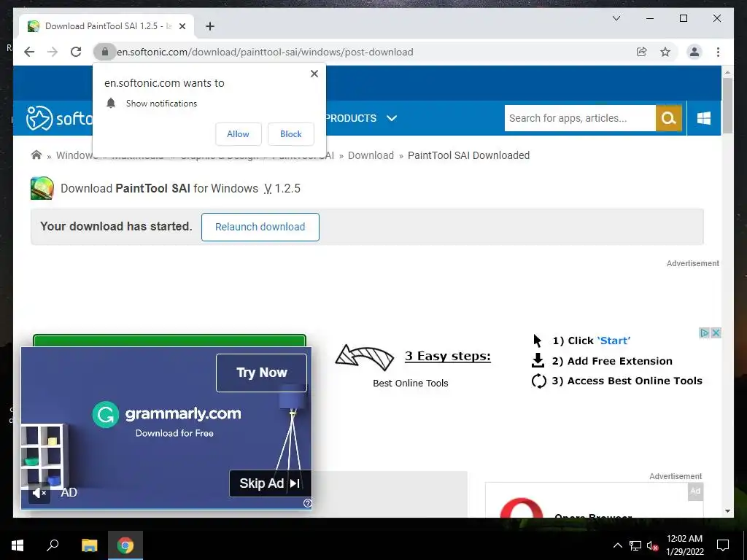Close the PaintTool SAI download tab
Screen dimensions: 747x560
tap(182, 26)
